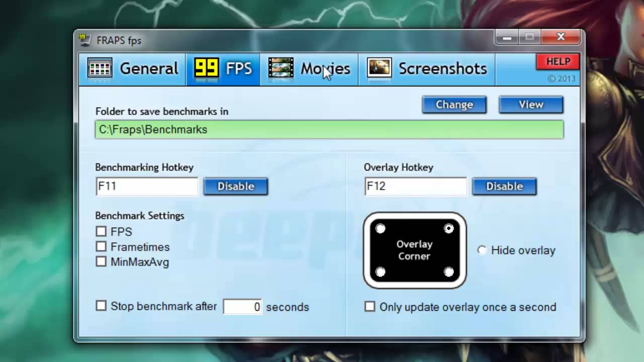Image resolution: width=644 pixels, height=362 pixels.
Task: Click the '© 2013' copyright text
Action: [x=561, y=78]
